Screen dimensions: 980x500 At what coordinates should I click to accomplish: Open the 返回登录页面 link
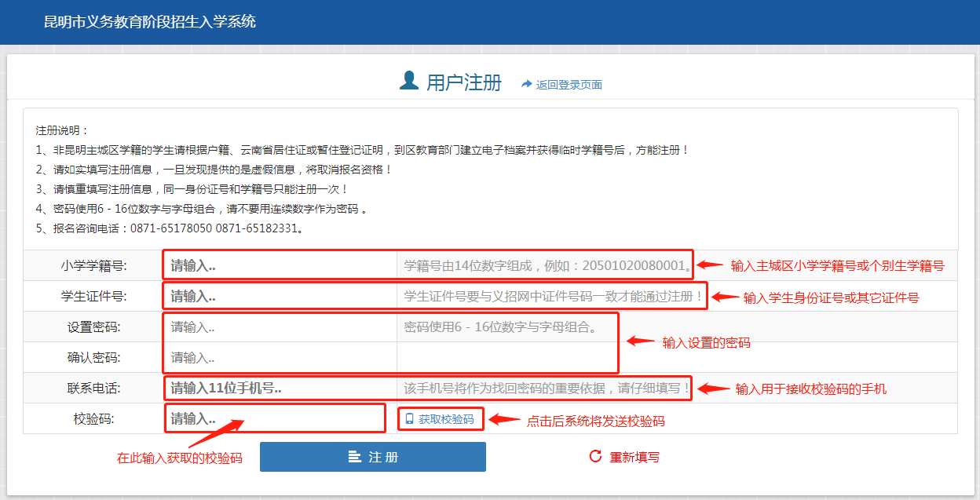(569, 85)
